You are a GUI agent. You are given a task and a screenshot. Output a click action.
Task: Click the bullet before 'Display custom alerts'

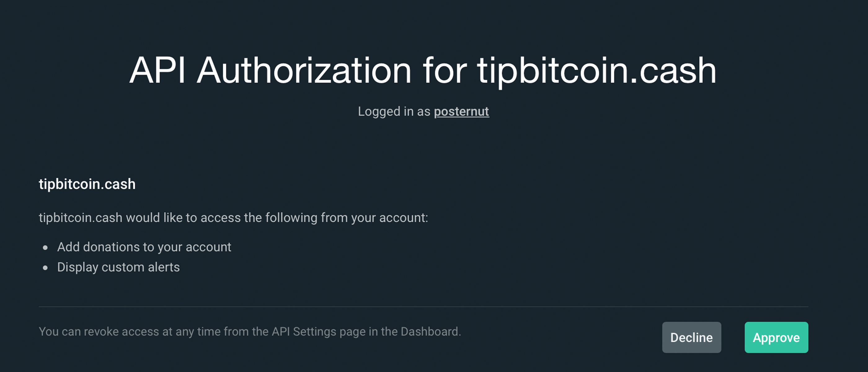pos(45,268)
